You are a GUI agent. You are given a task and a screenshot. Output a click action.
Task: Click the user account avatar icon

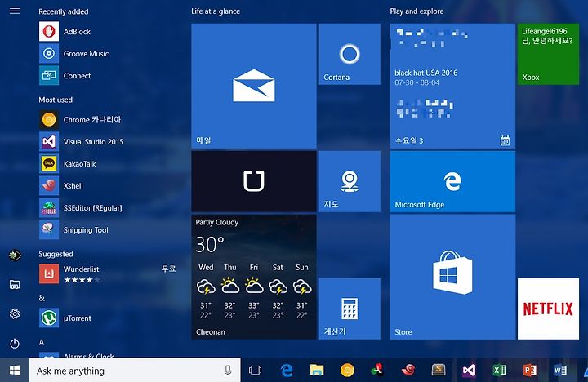pyautogui.click(x=15, y=255)
